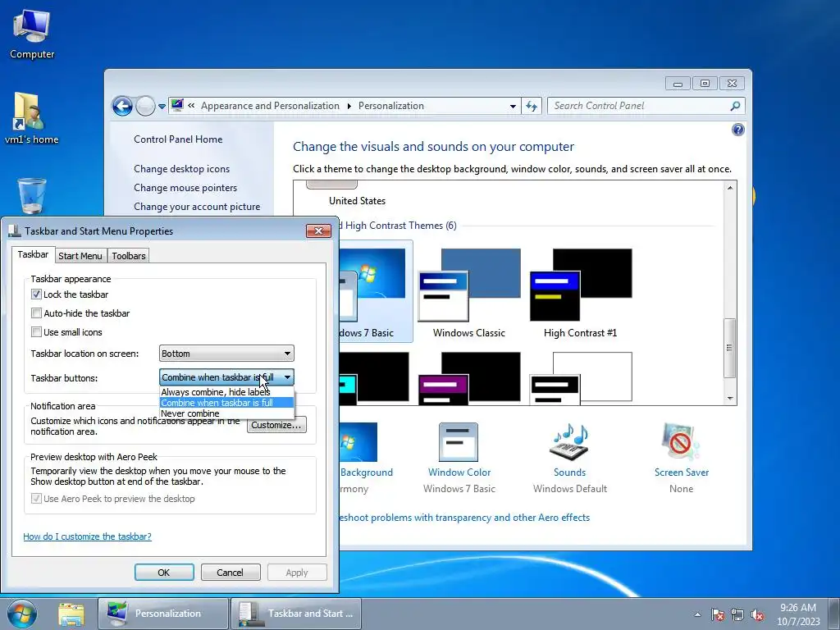Click the search magnifier icon
This screenshot has height=630, width=840.
point(735,106)
